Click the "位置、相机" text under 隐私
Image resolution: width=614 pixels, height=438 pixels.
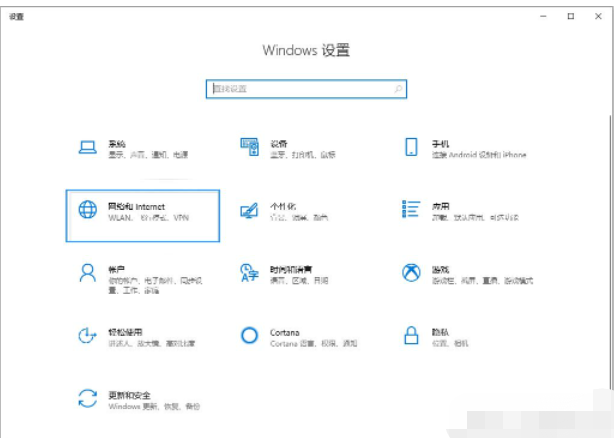point(450,344)
